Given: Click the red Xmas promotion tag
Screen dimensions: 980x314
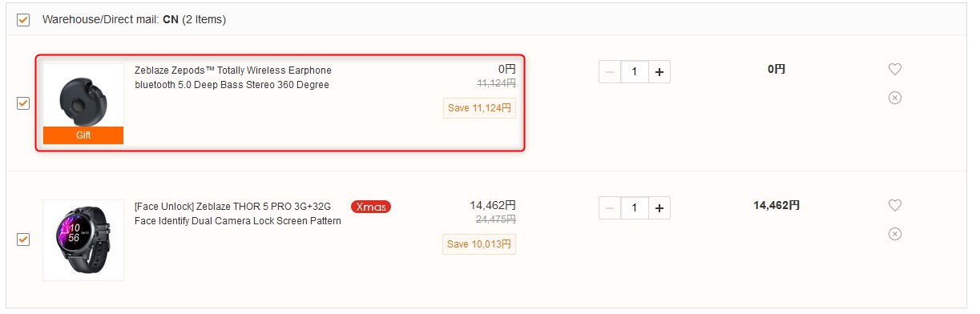Looking at the screenshot, I should 371,207.
